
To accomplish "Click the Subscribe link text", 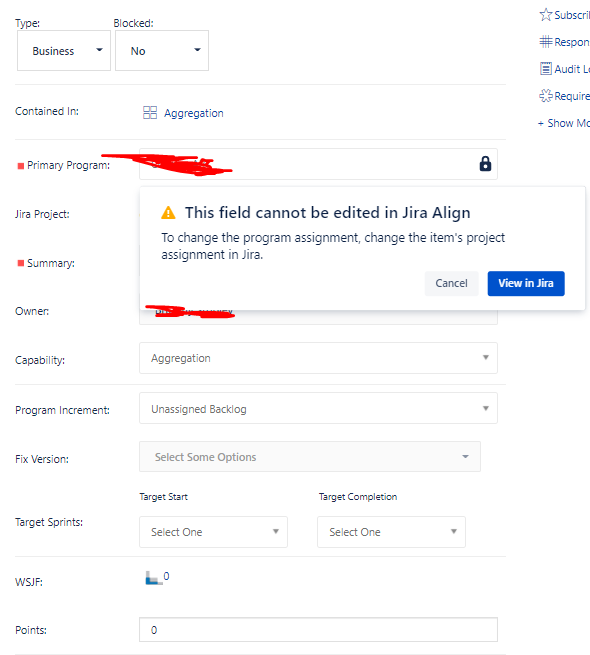I will pos(572,15).
